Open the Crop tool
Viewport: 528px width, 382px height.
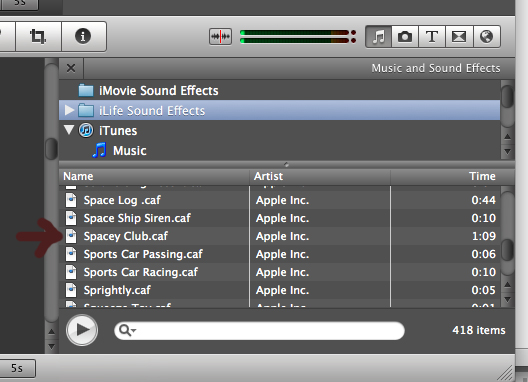(38, 36)
